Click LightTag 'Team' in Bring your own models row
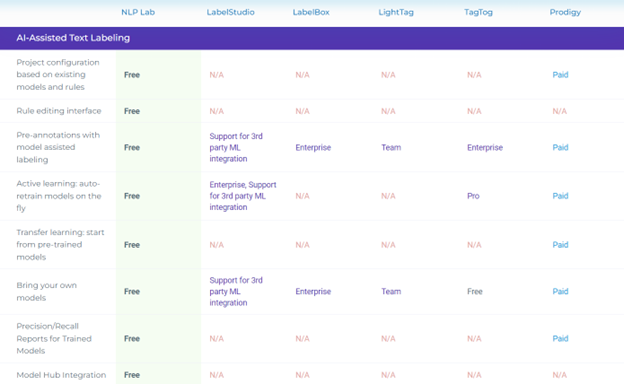The height and width of the screenshot is (384, 624). 391,291
